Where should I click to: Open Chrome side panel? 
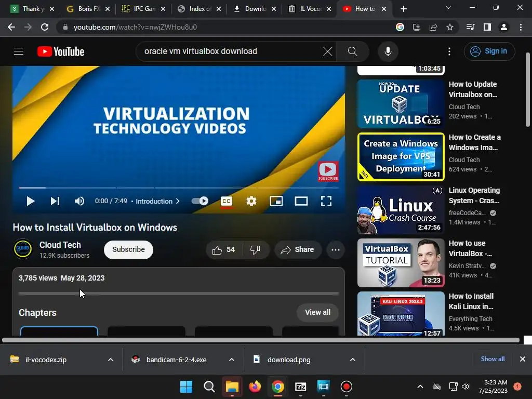pos(487,27)
